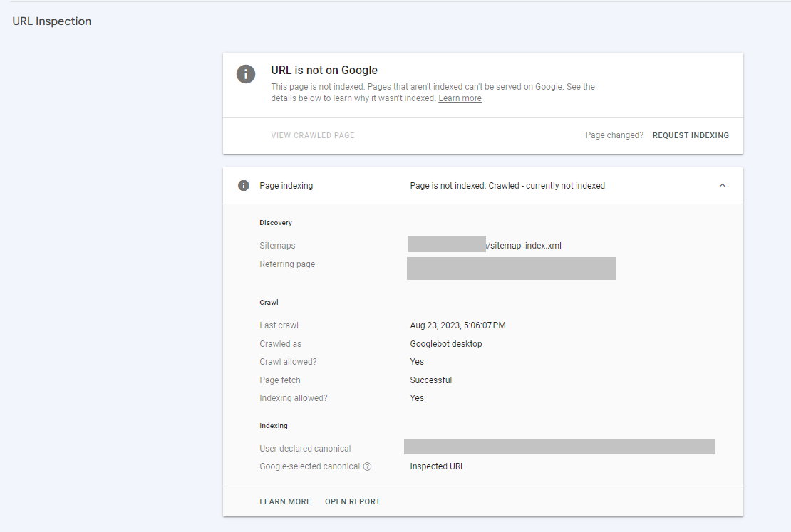791x532 pixels.
Task: Click the Googlebot desktop crawler value
Action: tap(445, 343)
